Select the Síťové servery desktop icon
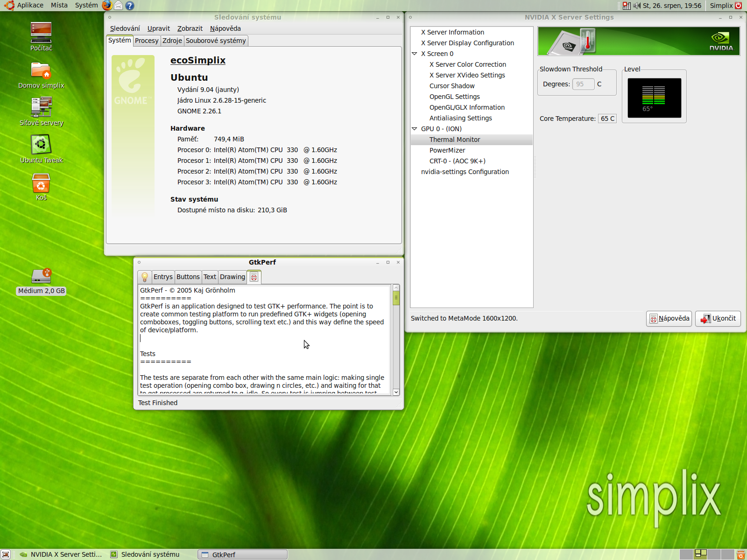 (41, 111)
